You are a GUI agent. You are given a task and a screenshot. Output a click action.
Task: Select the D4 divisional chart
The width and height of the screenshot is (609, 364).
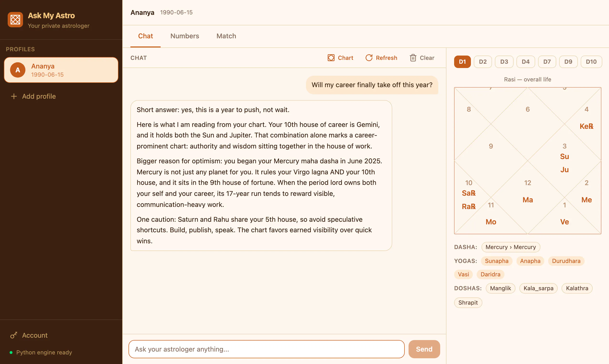[x=526, y=62]
